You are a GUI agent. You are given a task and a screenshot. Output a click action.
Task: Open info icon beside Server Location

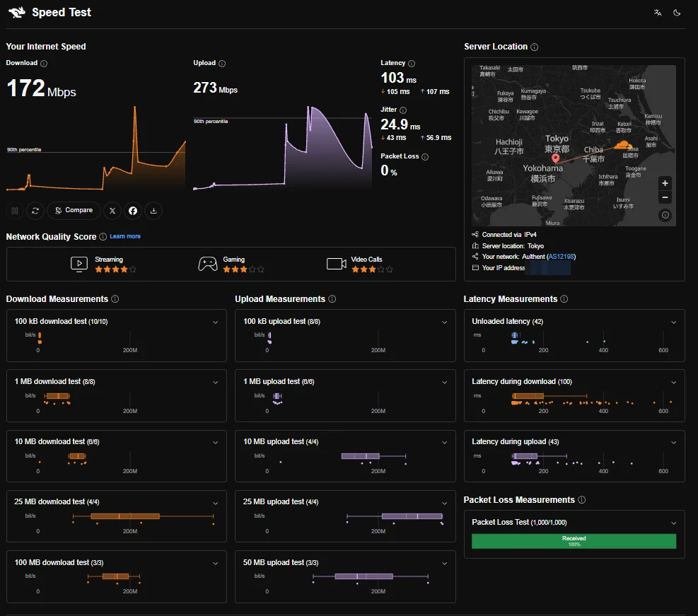(534, 47)
